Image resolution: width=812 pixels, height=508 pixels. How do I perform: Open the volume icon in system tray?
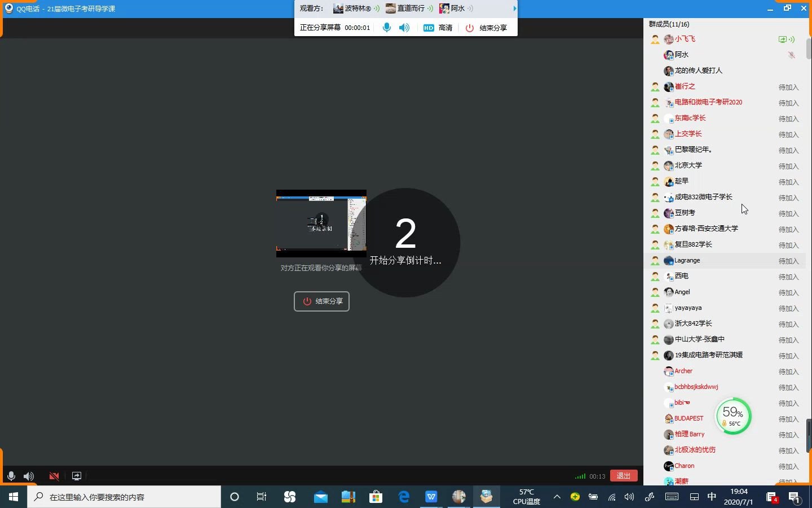(629, 497)
